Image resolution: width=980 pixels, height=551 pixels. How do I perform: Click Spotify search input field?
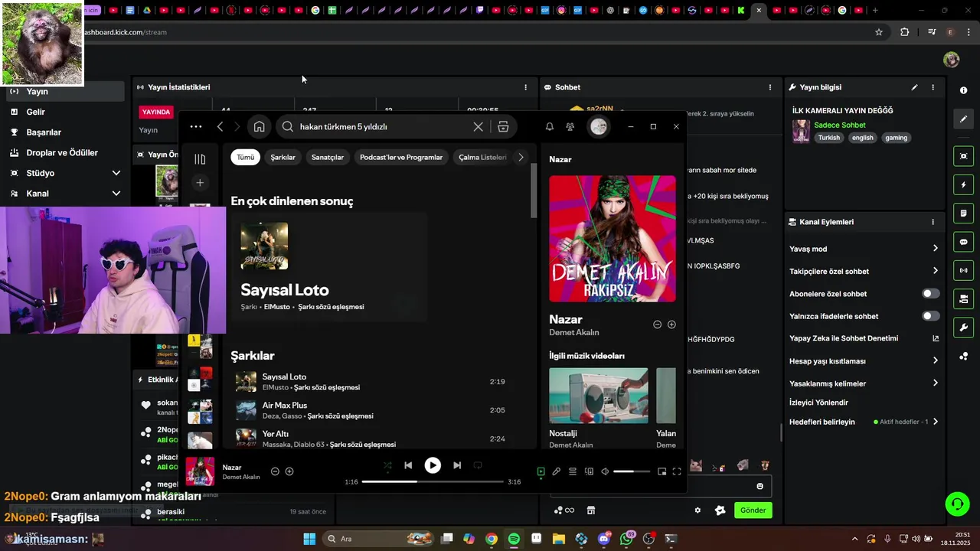tap(383, 127)
